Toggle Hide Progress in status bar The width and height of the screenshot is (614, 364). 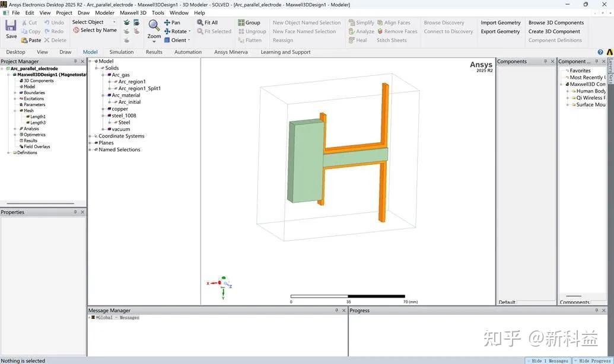click(x=592, y=360)
